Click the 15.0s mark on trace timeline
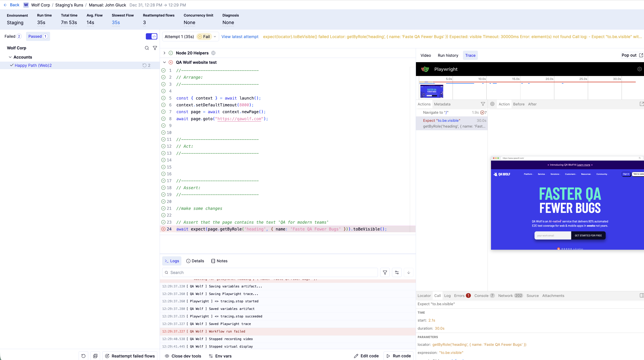Viewport: 644px width, 360px height. coord(515,79)
